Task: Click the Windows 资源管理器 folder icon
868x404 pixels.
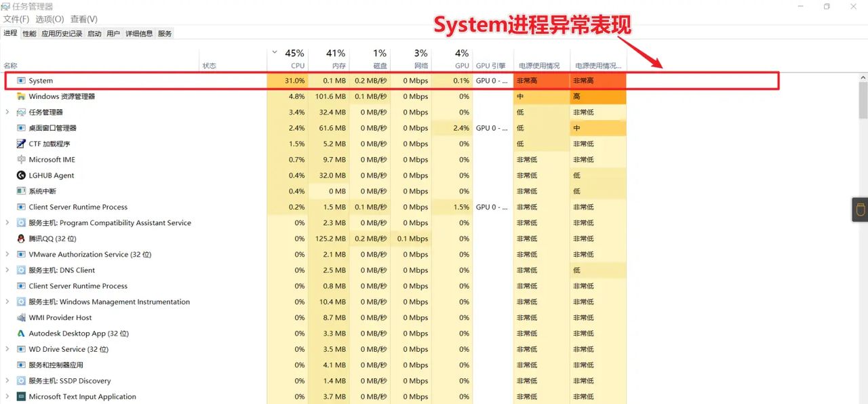Action: 20,96
